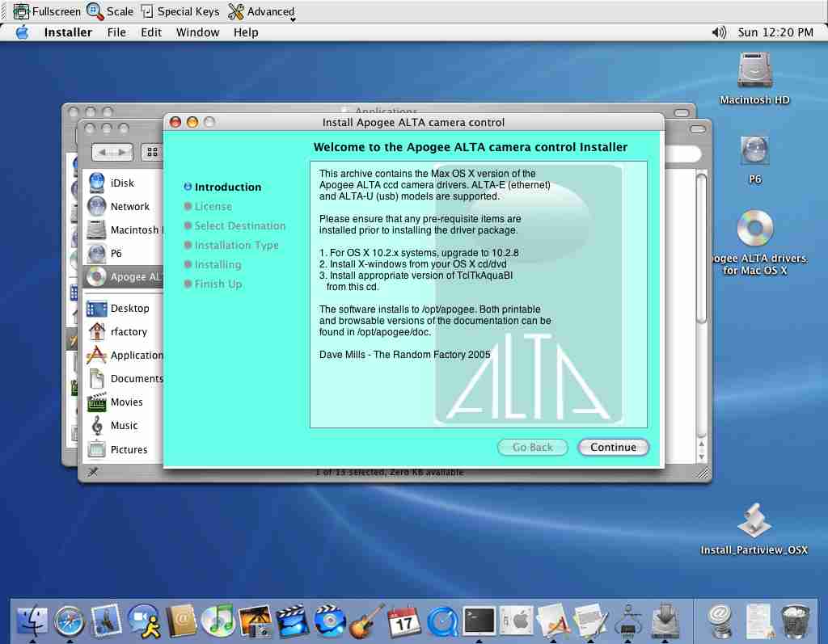Launch iTunes from the Dock

coord(218,621)
